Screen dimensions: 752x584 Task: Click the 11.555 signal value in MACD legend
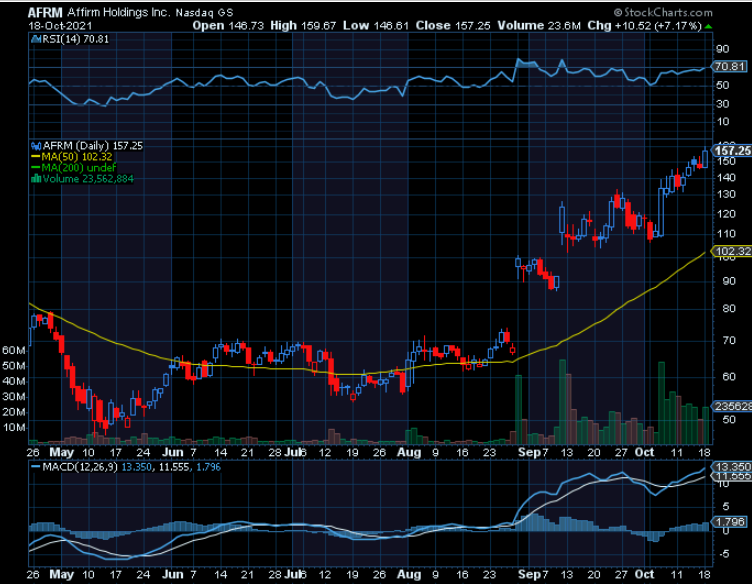click(172, 467)
